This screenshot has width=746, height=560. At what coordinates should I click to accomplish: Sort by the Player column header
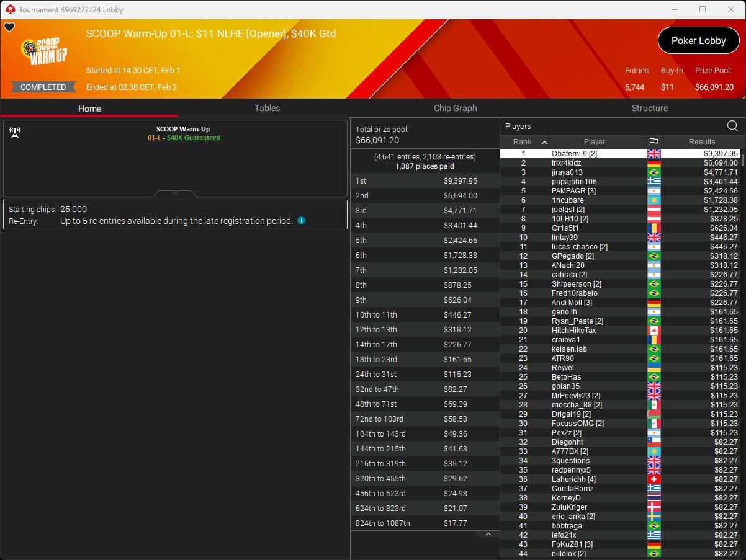coord(594,142)
